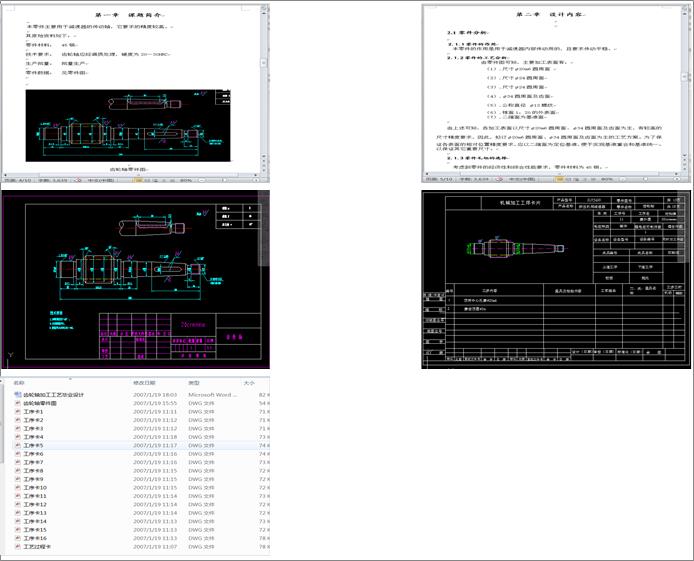This screenshot has height=561, width=694.
Task: Click the DWG icon beside 工序卡1
Action: coord(18,411)
